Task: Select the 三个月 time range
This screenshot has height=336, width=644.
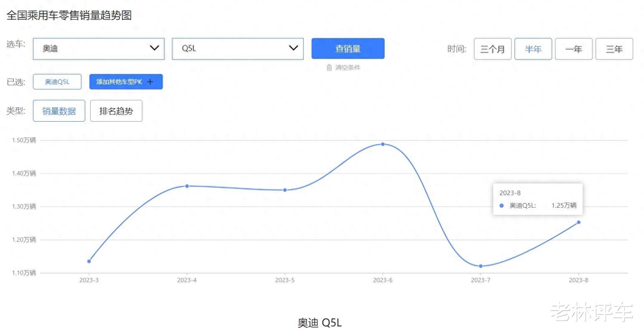Action: tap(493, 49)
